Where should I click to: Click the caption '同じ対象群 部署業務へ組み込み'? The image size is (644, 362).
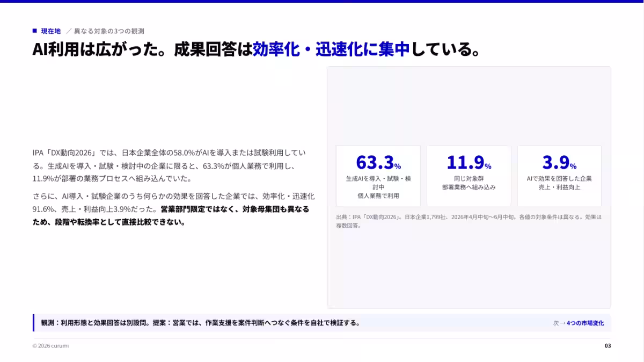[469, 183]
